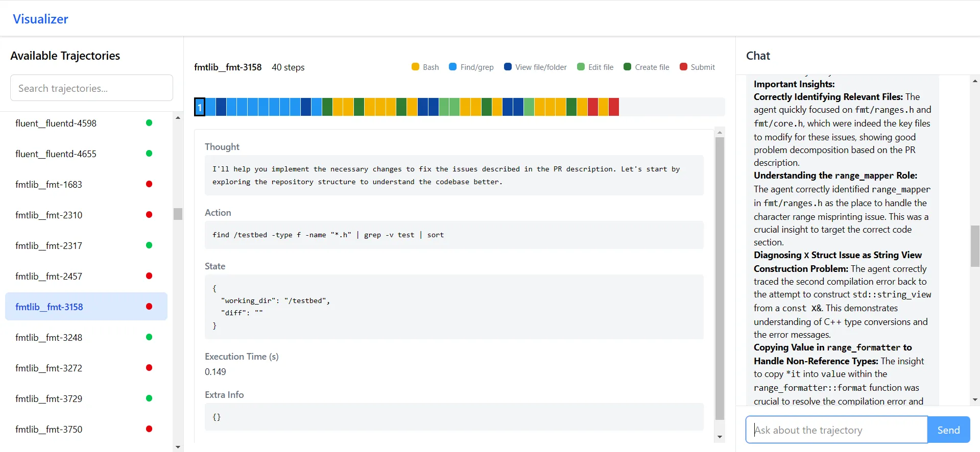Jump to the final red timeline step
Image resolution: width=980 pixels, height=452 pixels.
pos(614,107)
